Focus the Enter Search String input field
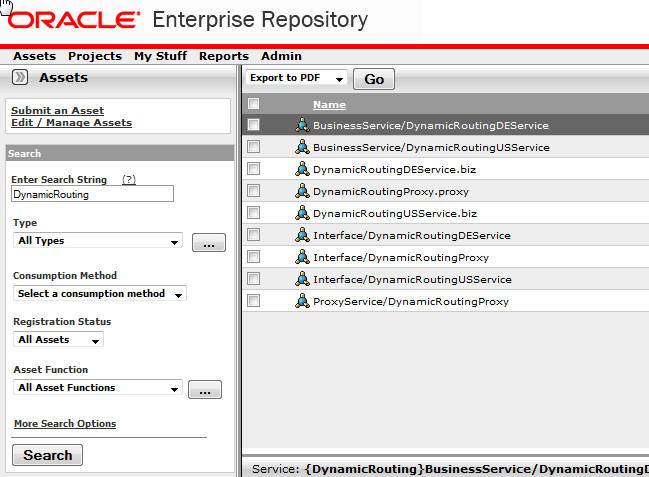 click(x=92, y=194)
